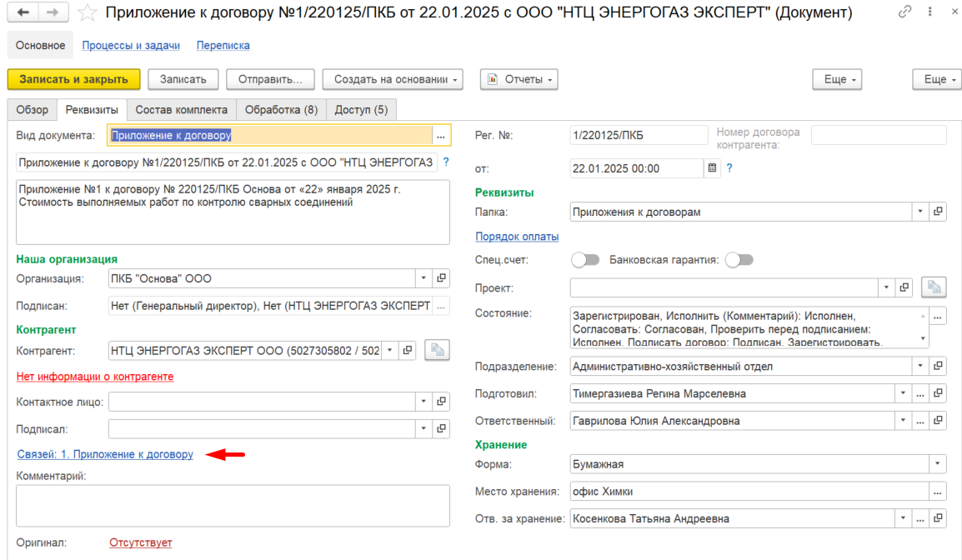Open the Доступ (5) tab
The height and width of the screenshot is (560, 962).
coord(361,110)
